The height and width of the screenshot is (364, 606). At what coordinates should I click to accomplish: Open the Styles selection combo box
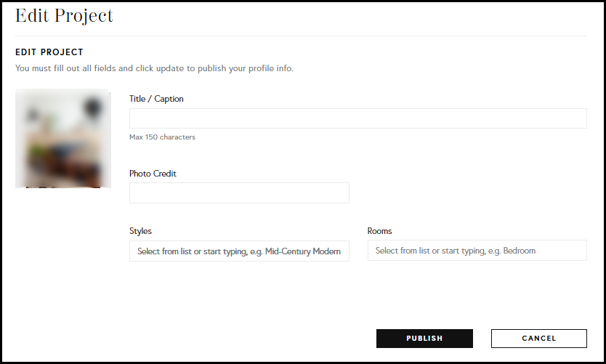[x=239, y=251]
